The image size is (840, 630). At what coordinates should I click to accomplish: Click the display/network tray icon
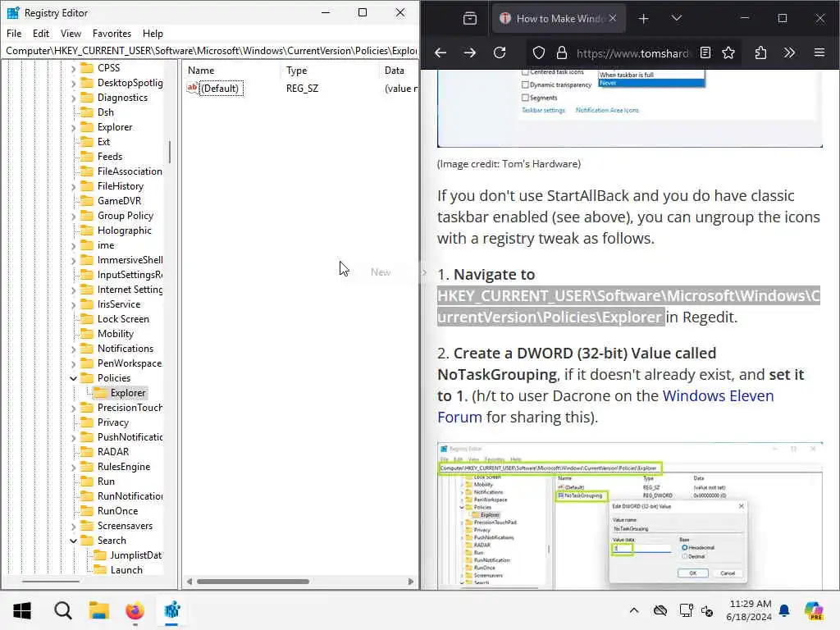point(686,610)
